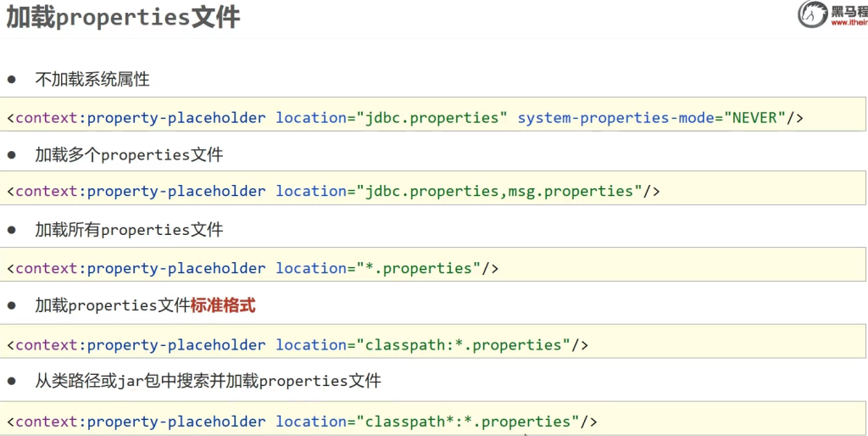Click the "jdbc.properties,msg.properties" location value
This screenshot has height=436, width=868.
tap(498, 191)
